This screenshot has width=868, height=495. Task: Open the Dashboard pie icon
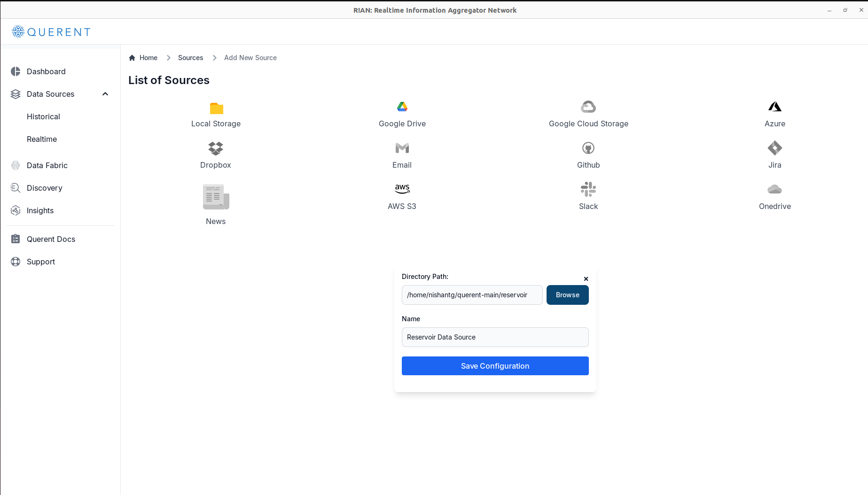(16, 71)
